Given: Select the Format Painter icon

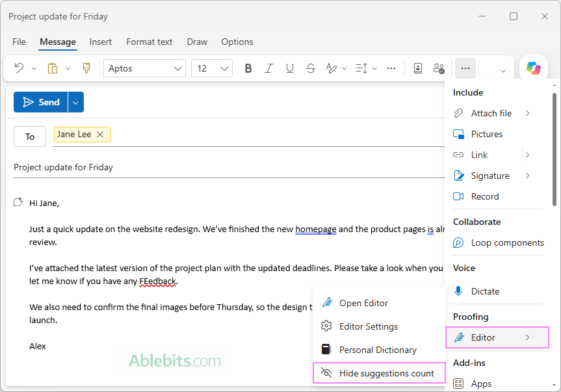Looking at the screenshot, I should point(86,68).
